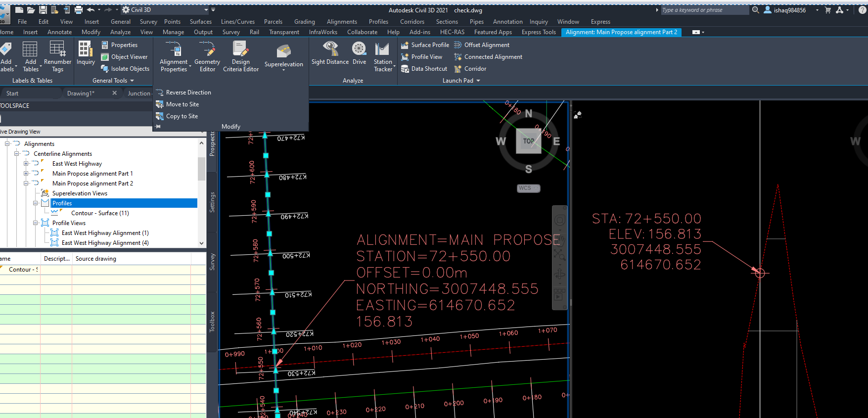Click the Save icon in quick access toolbar
The image size is (868, 418).
43,10
